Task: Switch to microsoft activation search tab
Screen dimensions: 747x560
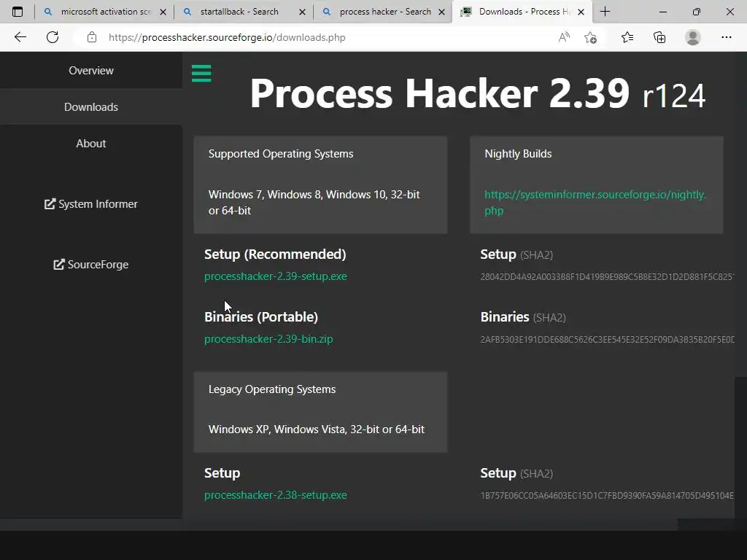Action: 105,12
